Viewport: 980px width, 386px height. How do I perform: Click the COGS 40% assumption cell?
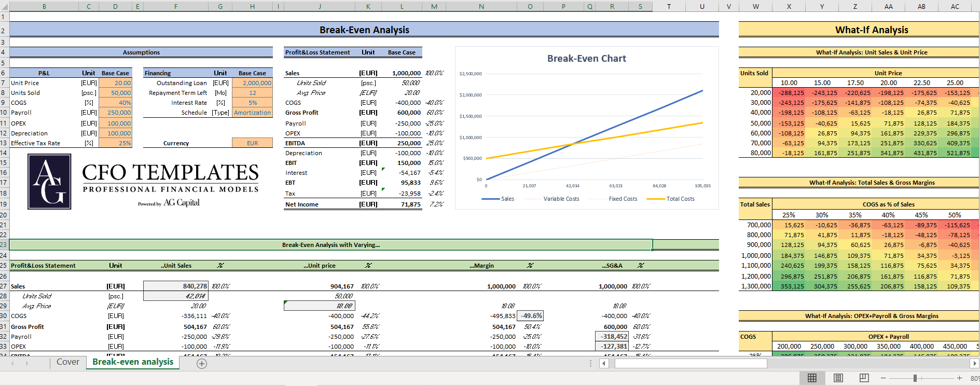tap(115, 103)
